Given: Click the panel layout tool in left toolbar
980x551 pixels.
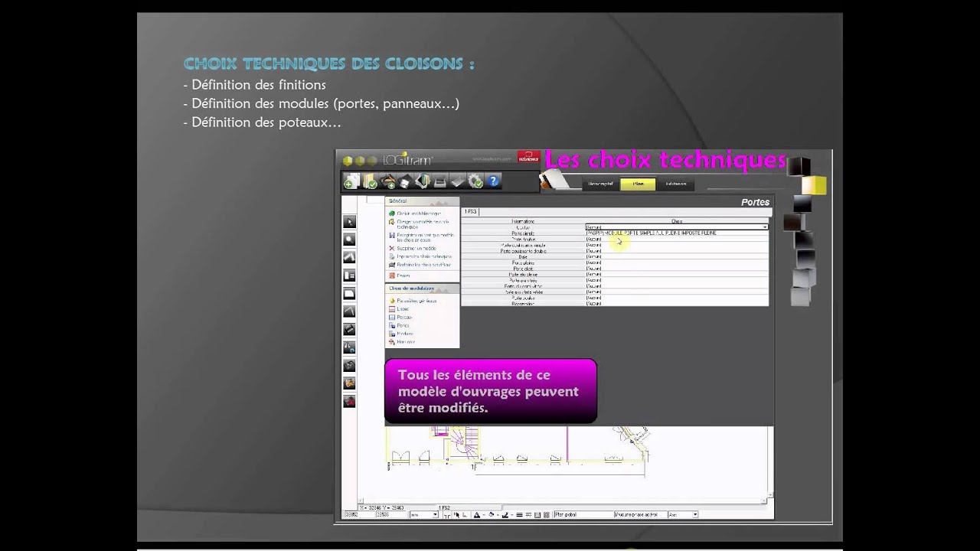Looking at the screenshot, I should point(349,275).
